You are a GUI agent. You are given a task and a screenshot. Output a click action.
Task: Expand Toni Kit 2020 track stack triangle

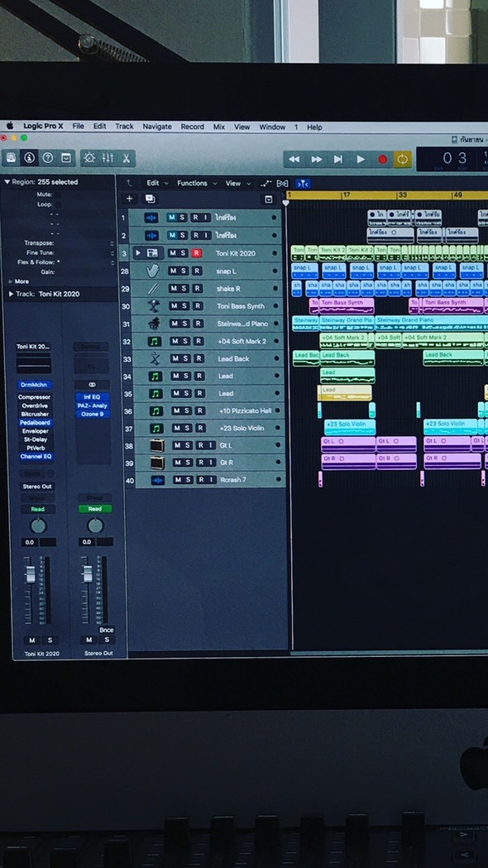(138, 253)
